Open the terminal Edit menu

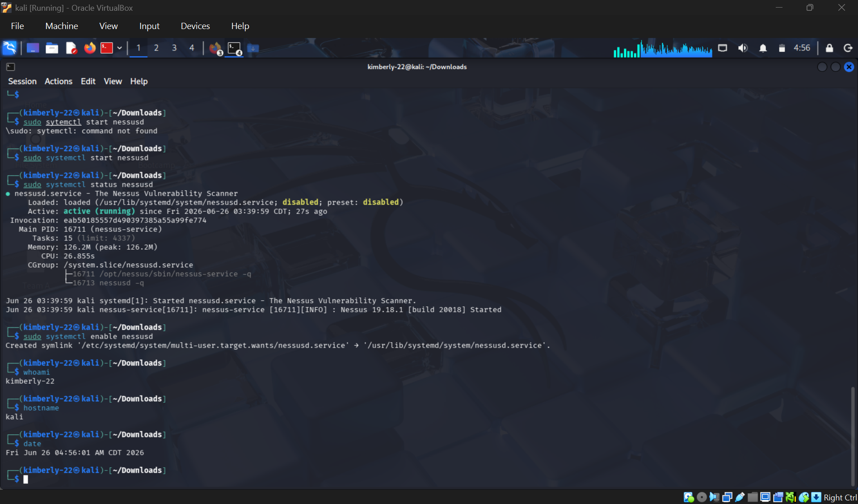[x=88, y=81]
